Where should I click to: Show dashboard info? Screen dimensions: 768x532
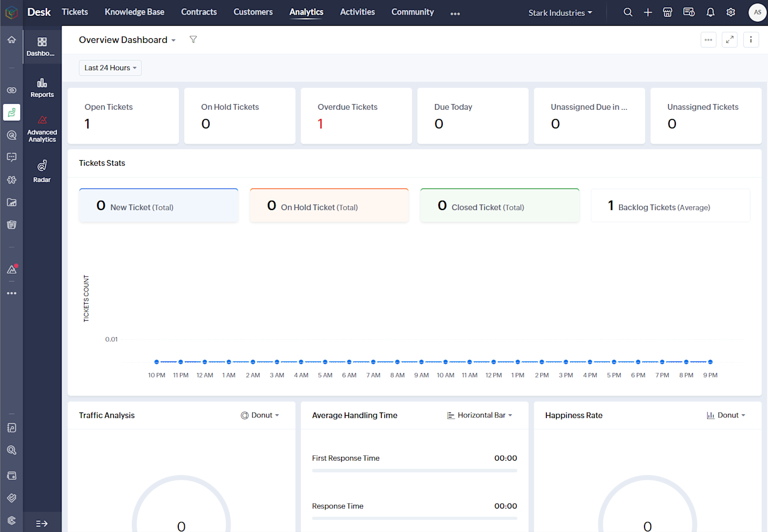(x=751, y=39)
